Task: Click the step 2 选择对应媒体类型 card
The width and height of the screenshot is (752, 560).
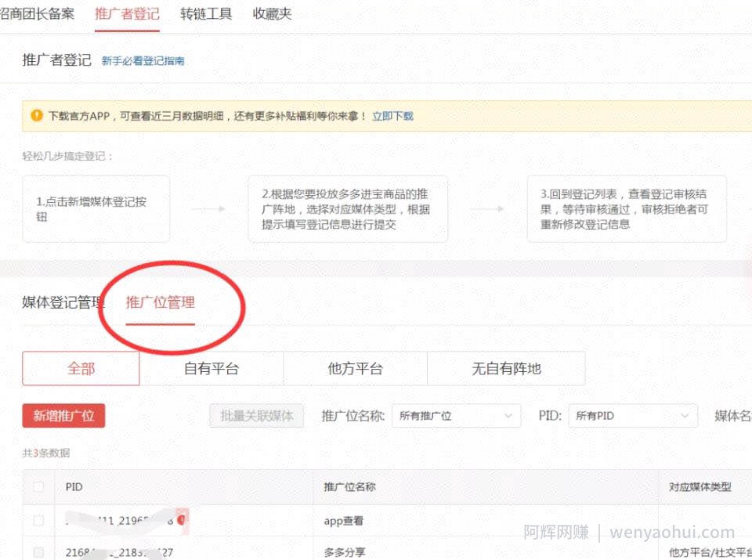Action: tap(348, 209)
